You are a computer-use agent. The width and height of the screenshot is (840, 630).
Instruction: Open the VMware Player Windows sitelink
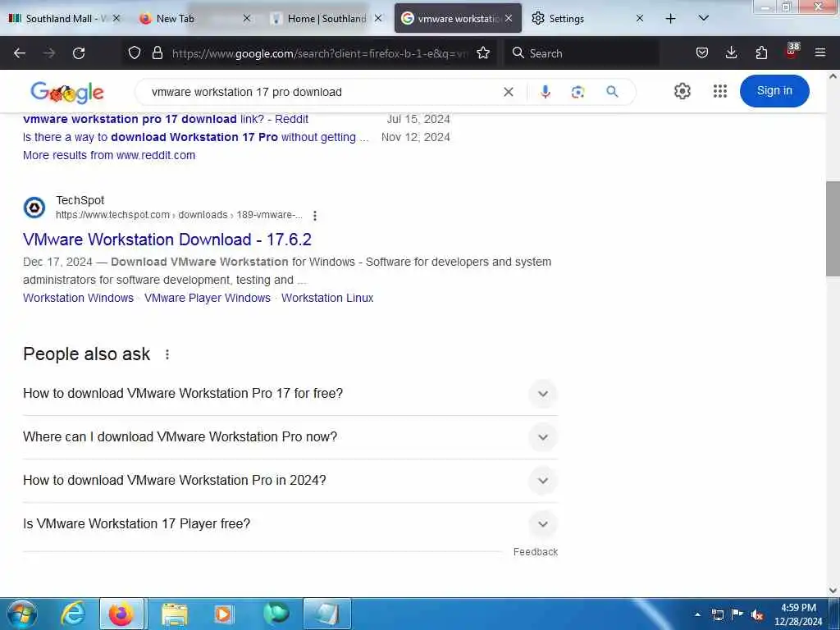click(x=208, y=298)
